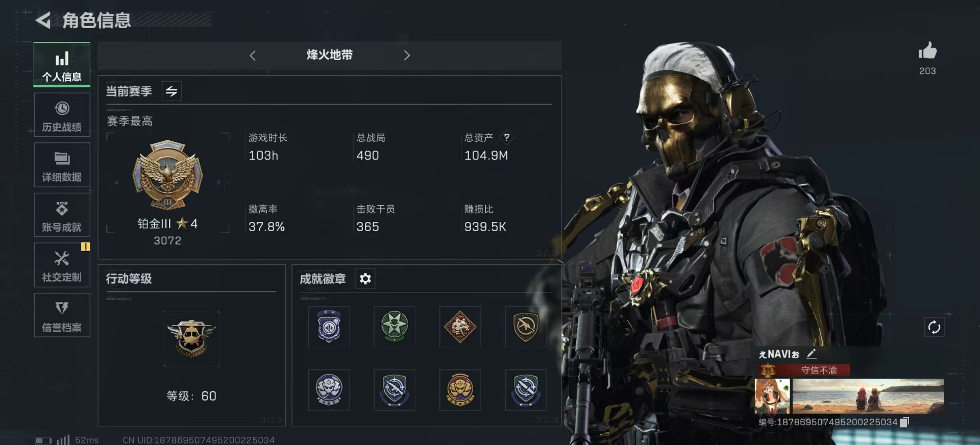Open the 详细数据 sidebar tab
This screenshot has width=980, height=445.
pyautogui.click(x=62, y=165)
